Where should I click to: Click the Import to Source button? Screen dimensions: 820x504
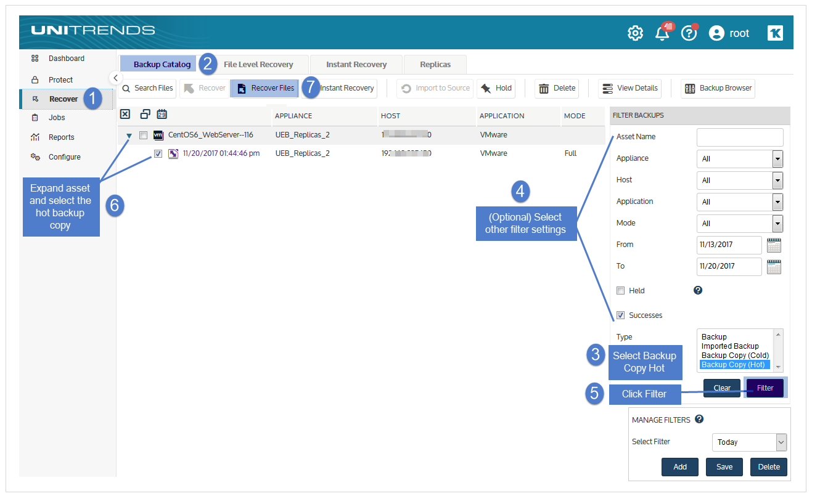pyautogui.click(x=435, y=88)
